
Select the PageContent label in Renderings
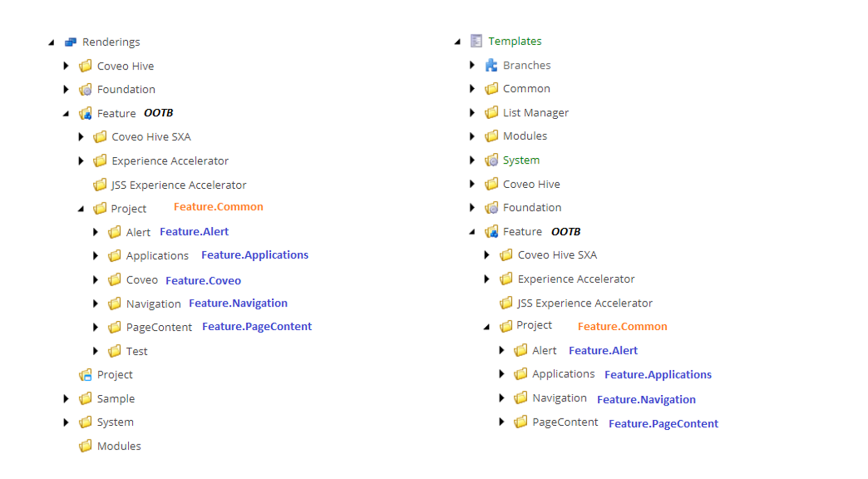click(159, 327)
